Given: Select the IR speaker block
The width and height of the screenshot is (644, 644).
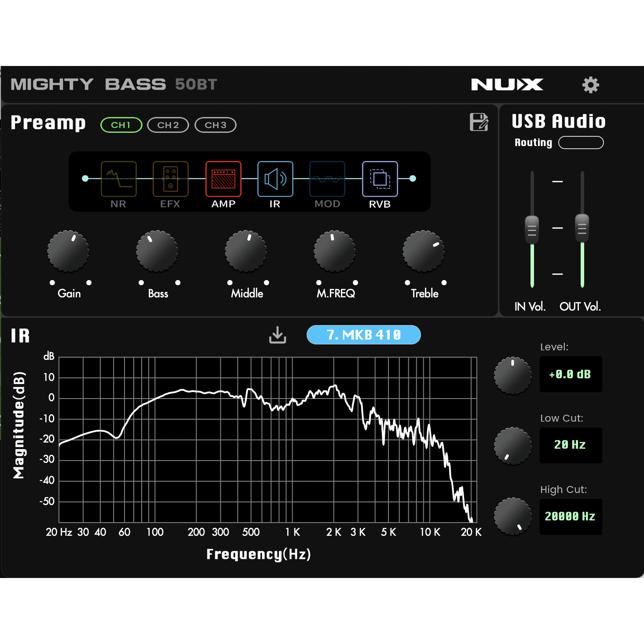Looking at the screenshot, I should pyautogui.click(x=275, y=179).
